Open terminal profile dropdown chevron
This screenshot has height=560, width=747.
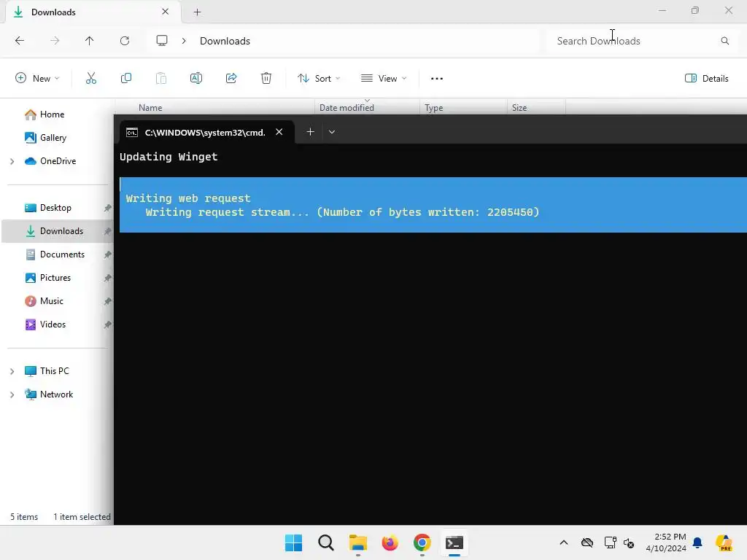click(332, 132)
